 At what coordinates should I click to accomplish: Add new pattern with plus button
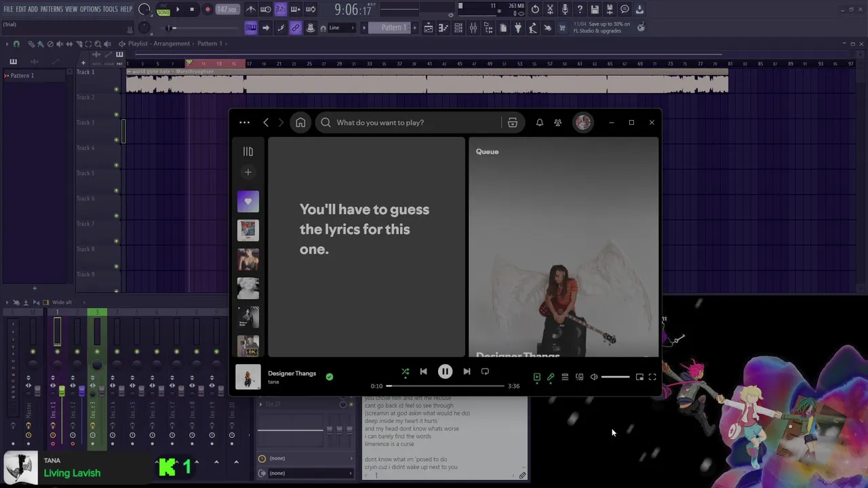414,28
